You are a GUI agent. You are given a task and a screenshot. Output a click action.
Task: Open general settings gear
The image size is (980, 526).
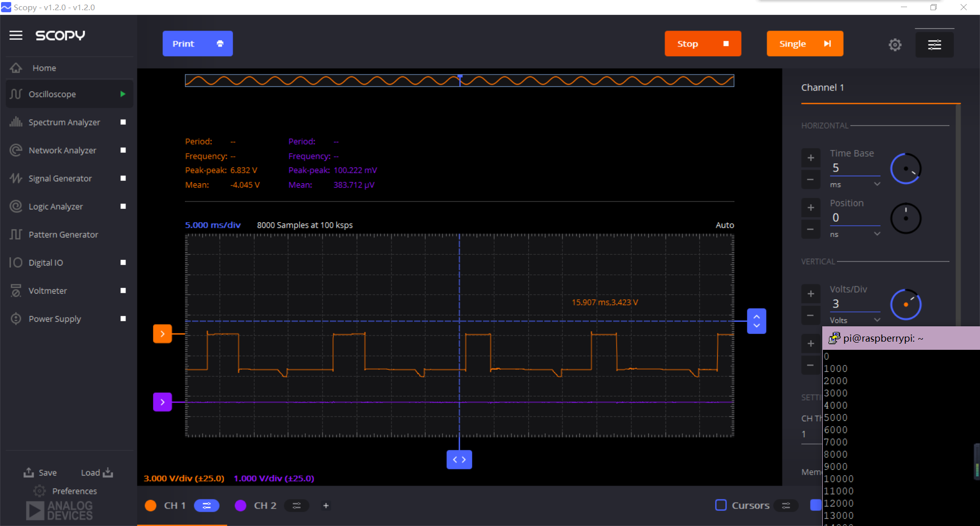(x=895, y=45)
